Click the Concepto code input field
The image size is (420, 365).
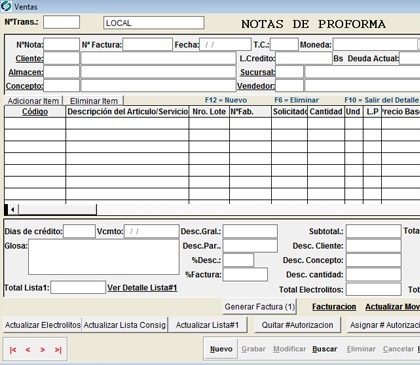[x=62, y=86]
